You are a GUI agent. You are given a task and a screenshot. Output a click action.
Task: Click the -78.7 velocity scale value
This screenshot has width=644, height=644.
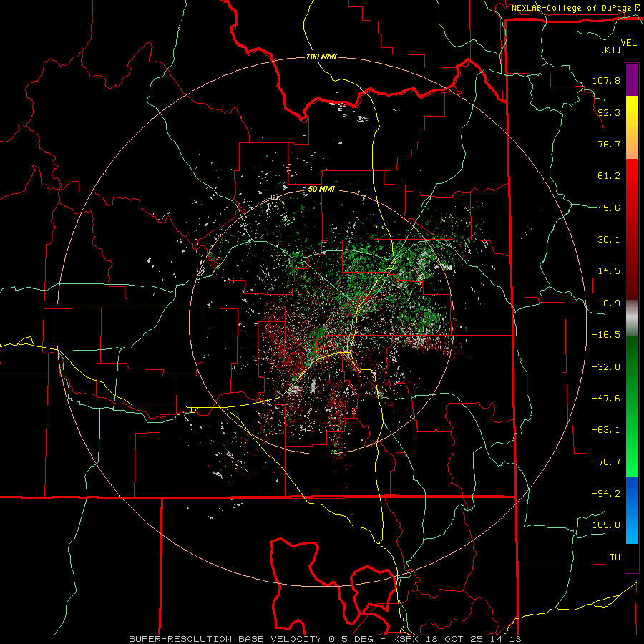(x=606, y=462)
